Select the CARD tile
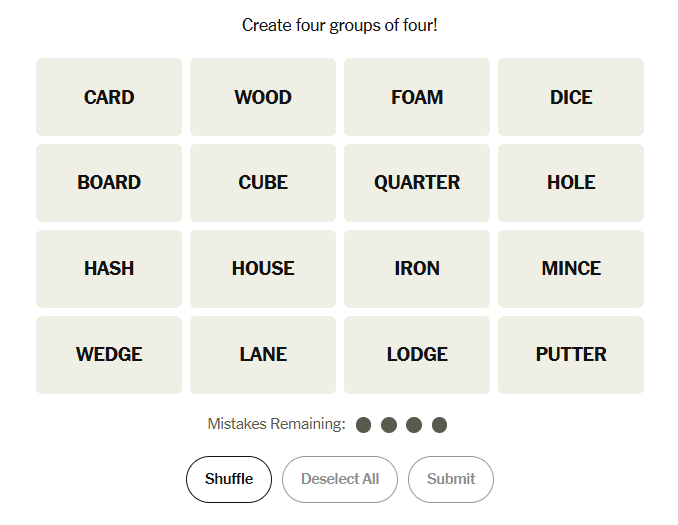 tap(109, 97)
